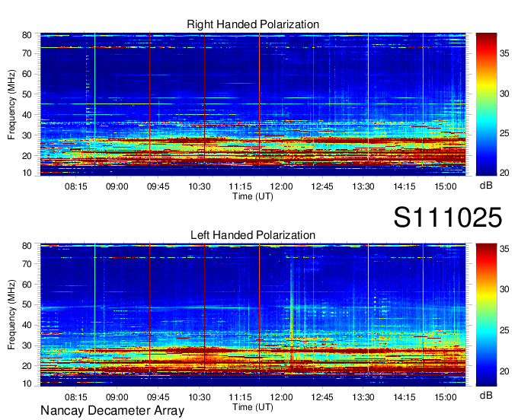Image resolution: width=518 pixels, height=420 pixels.
Task: Click the "20" frequency tick on the right-handed plot
Action: (27, 156)
